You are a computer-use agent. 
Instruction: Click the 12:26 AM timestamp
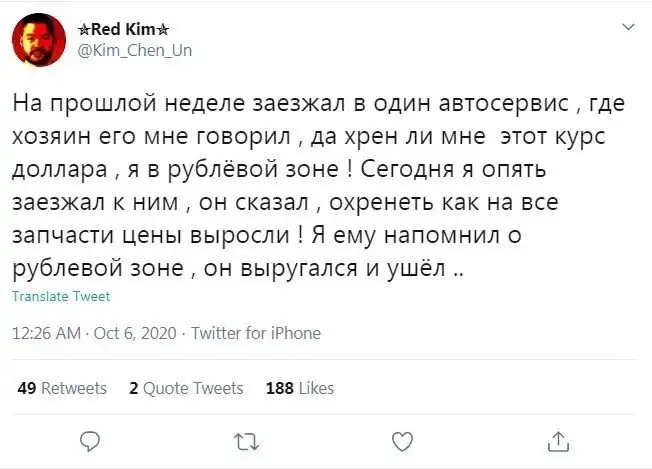click(47, 333)
